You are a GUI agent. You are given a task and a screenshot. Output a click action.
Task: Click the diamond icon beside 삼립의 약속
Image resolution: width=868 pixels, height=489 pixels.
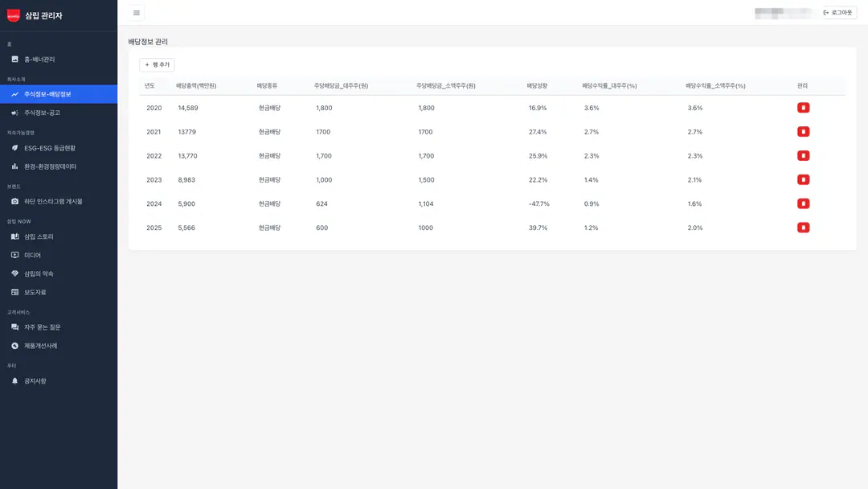[15, 273]
